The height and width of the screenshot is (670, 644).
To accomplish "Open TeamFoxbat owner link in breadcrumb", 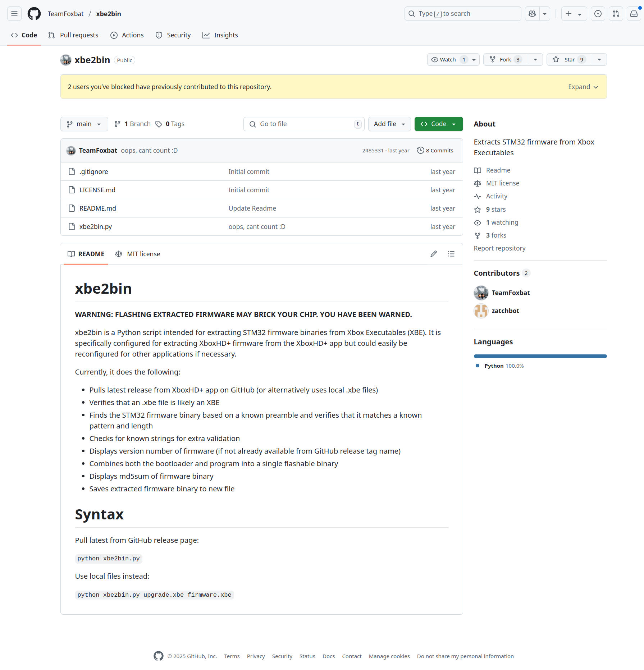I will tap(65, 14).
